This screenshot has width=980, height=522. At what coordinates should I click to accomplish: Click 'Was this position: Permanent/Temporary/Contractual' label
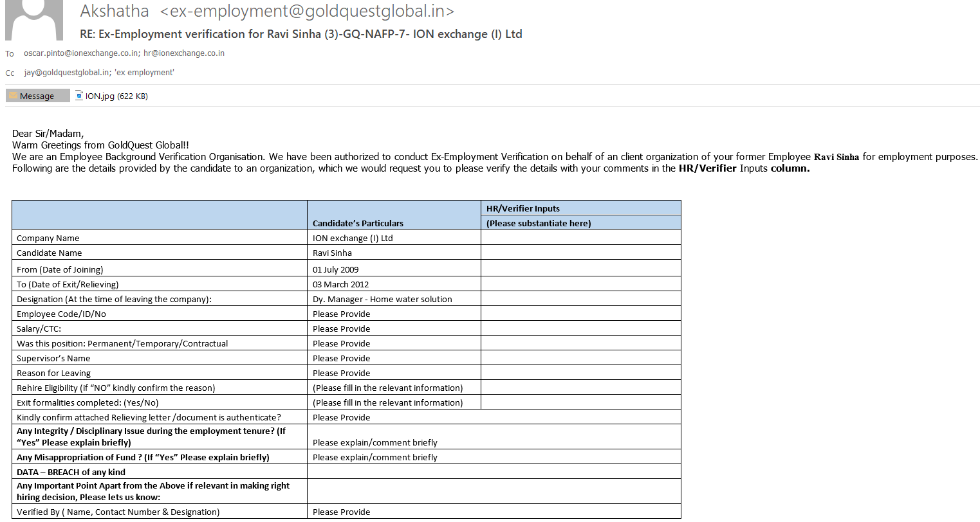tap(122, 343)
